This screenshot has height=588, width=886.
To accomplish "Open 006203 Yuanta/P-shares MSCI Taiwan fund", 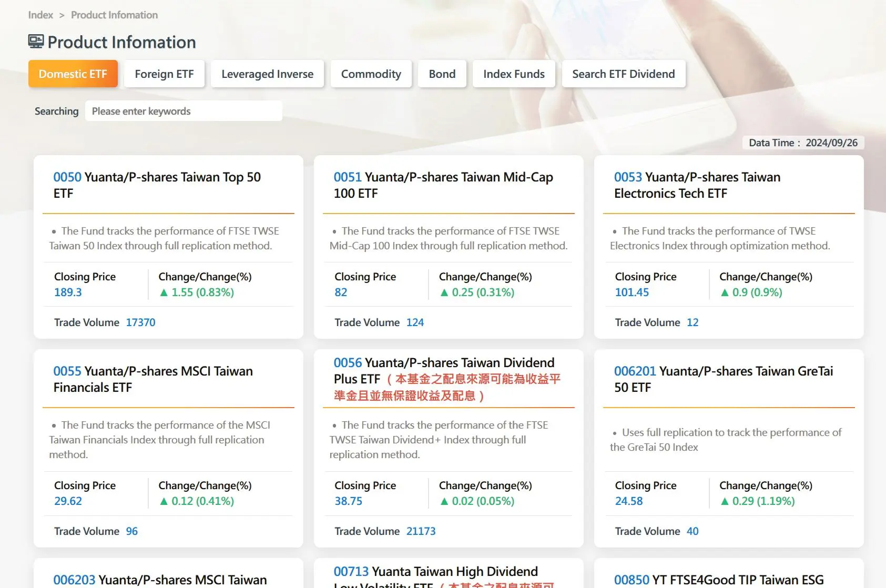I will point(160,580).
